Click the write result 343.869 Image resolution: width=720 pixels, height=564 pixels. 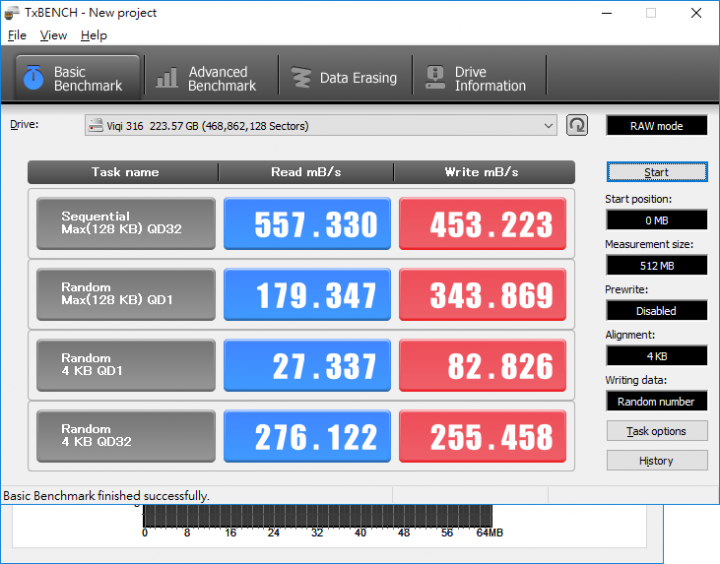coord(483,294)
